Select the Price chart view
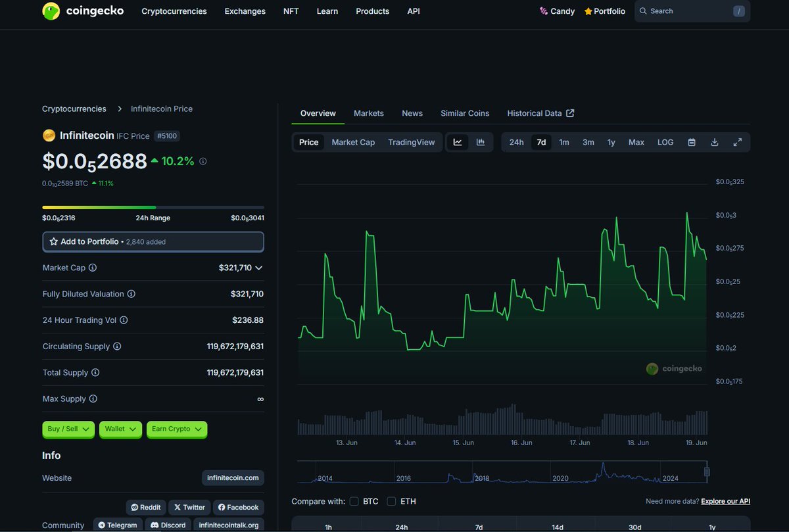The width and height of the screenshot is (789, 532). 309,142
